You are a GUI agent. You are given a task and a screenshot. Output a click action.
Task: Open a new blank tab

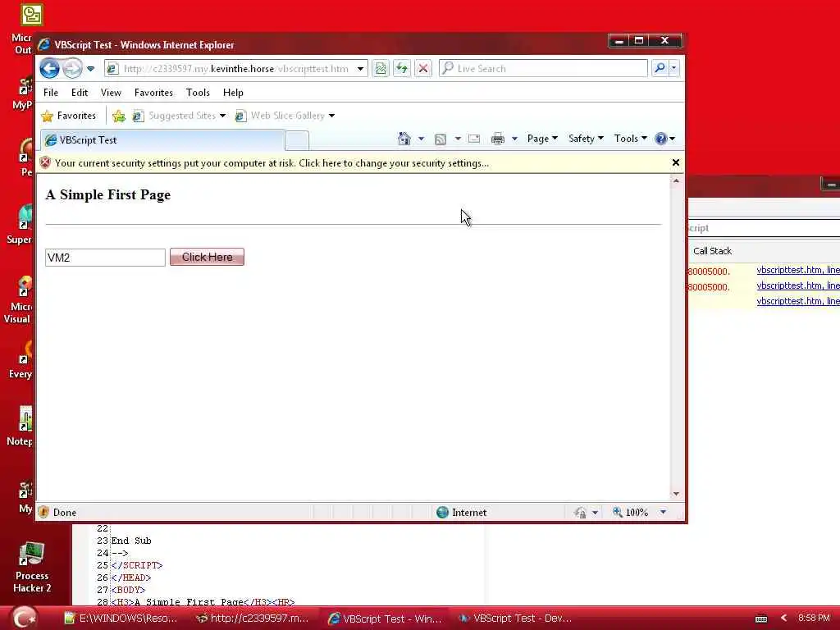[297, 141]
